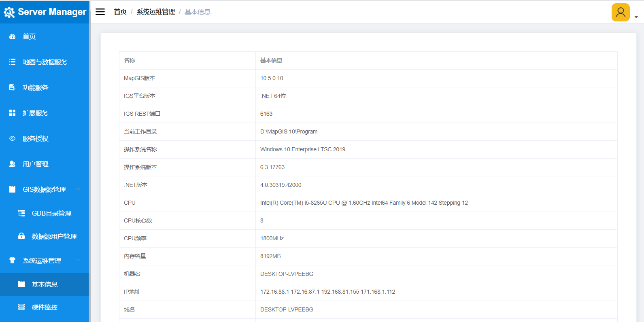Open the user avatar menu

621,12
